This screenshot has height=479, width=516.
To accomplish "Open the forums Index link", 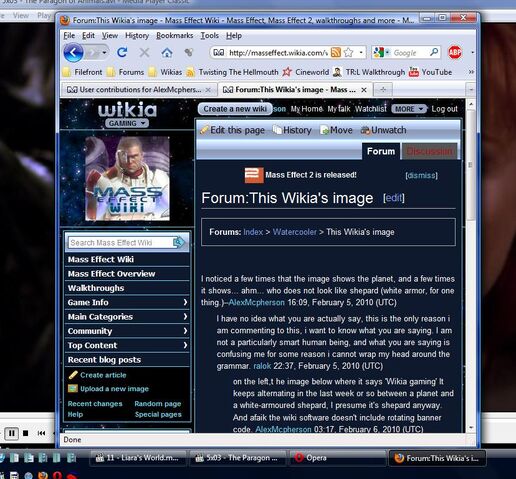I will 253,232.
